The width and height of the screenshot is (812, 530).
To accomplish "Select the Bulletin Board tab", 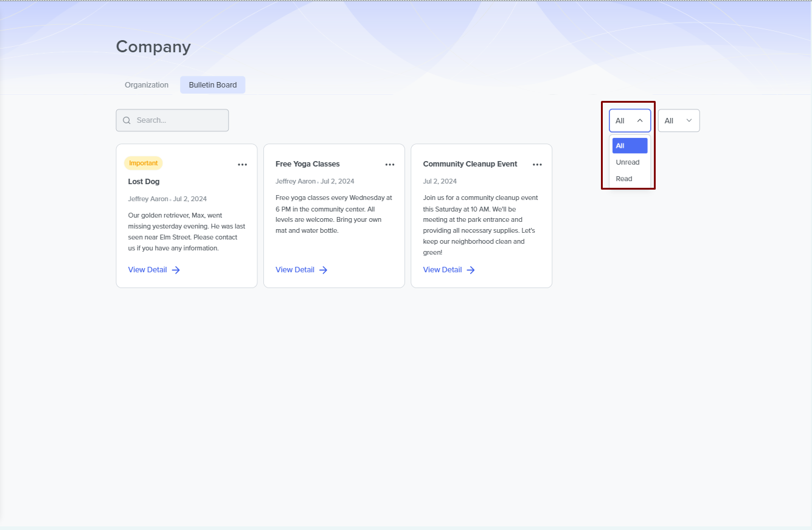I will point(212,85).
